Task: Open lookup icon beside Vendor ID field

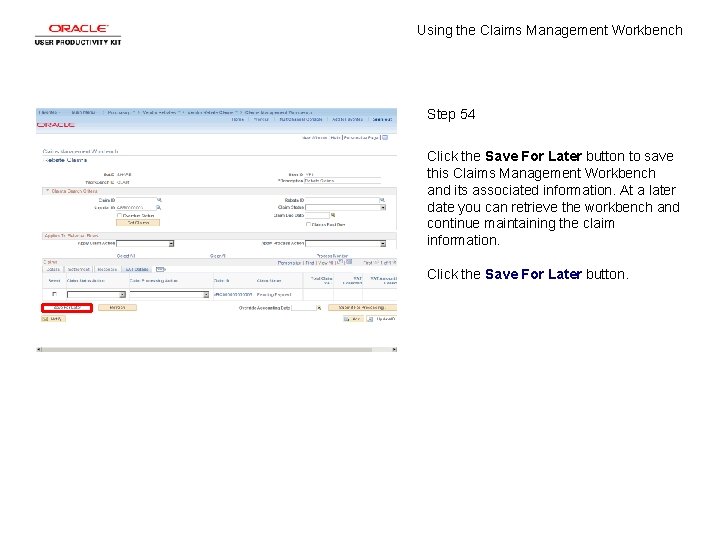Action: (x=159, y=208)
